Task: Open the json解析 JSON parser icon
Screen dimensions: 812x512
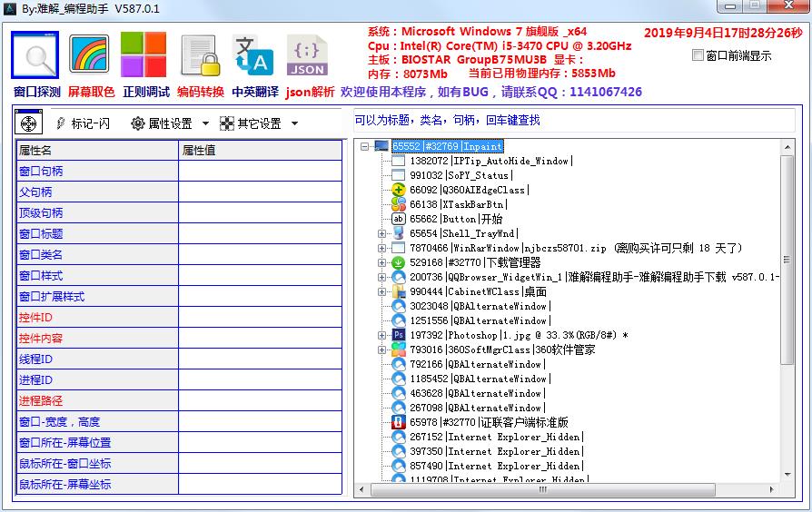Action: (x=307, y=56)
